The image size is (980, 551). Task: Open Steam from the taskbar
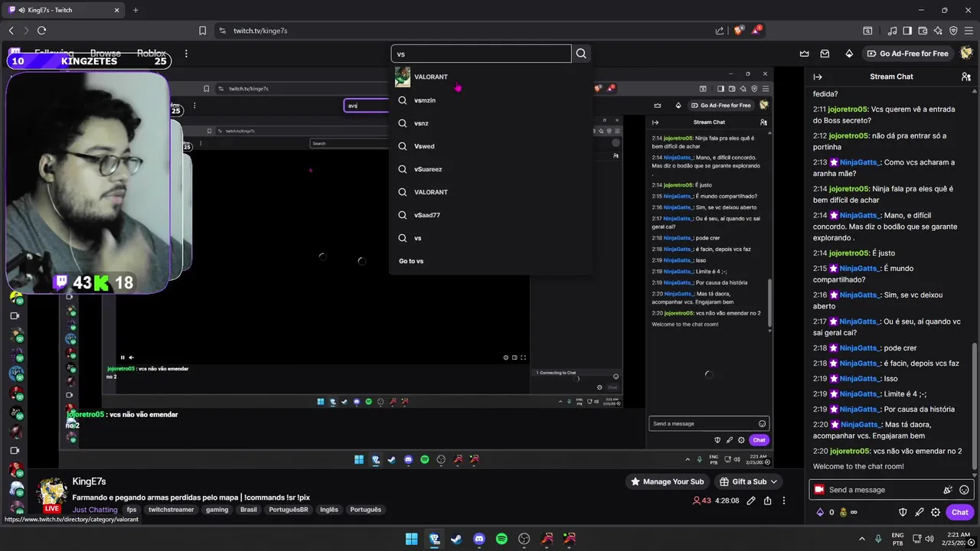456,539
